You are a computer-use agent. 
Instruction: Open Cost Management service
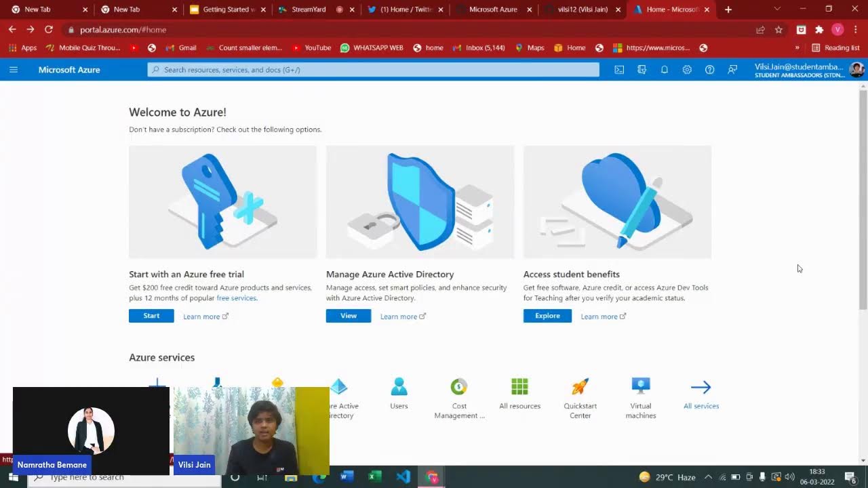point(459,399)
